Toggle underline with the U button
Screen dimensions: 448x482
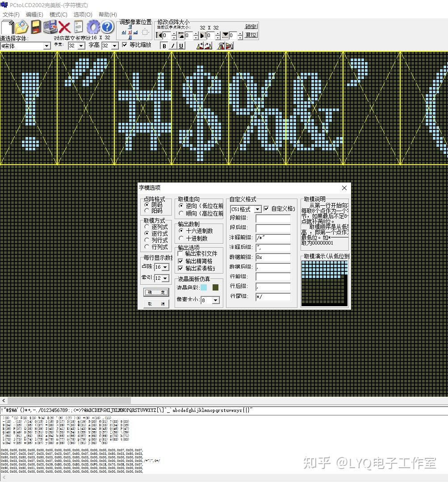pos(181,46)
